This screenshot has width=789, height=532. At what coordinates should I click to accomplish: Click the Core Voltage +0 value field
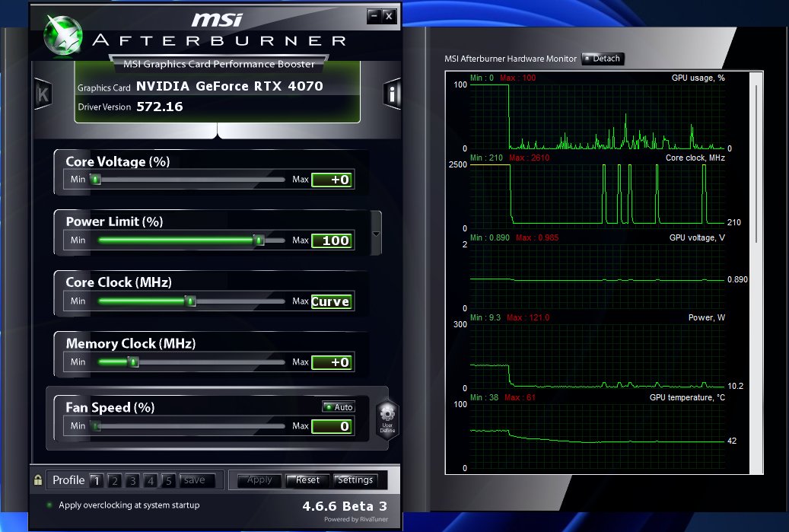(x=332, y=180)
